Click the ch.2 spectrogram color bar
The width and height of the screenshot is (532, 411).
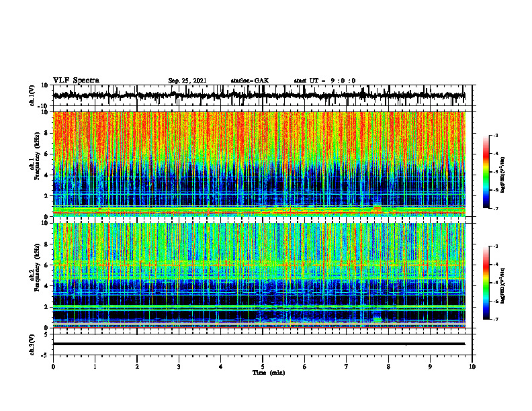point(486,283)
